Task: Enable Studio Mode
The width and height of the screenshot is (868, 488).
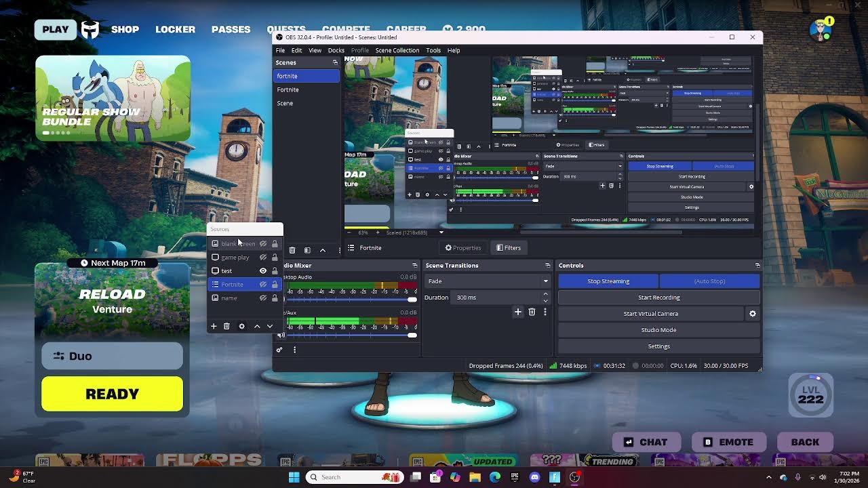Action: pos(658,330)
